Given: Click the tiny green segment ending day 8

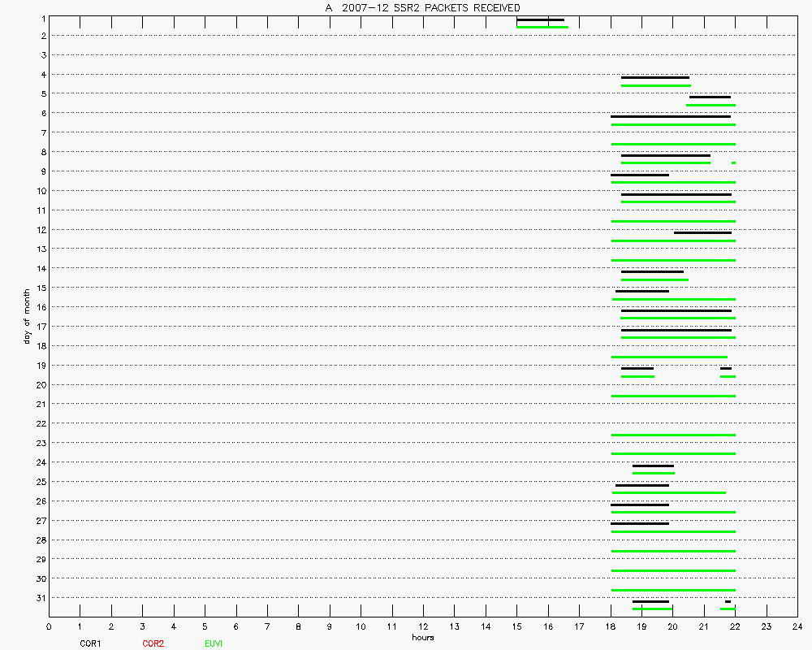Looking at the screenshot, I should [x=733, y=162].
